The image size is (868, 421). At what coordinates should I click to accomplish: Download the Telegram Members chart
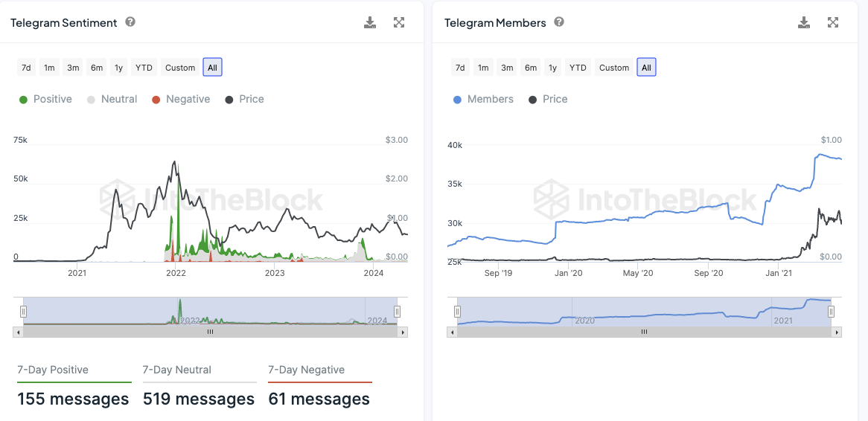(804, 22)
